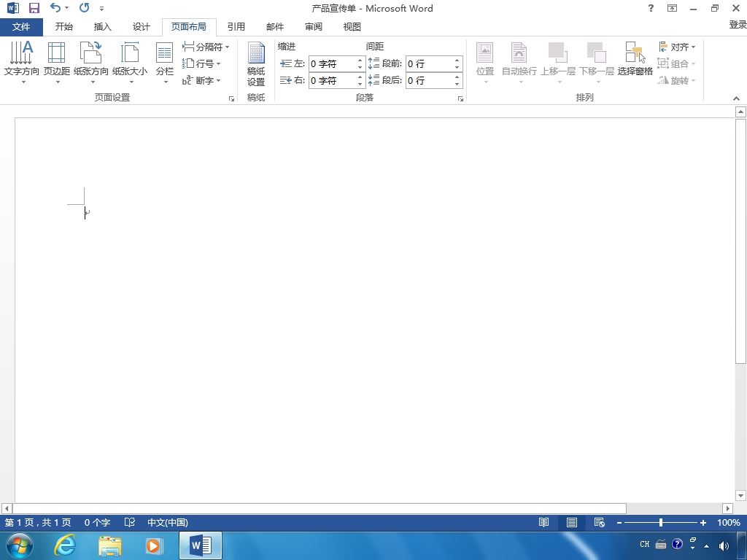This screenshot has width=747, height=560.
Task: Open the Group (组合) dropdown
Action: pyautogui.click(x=677, y=63)
